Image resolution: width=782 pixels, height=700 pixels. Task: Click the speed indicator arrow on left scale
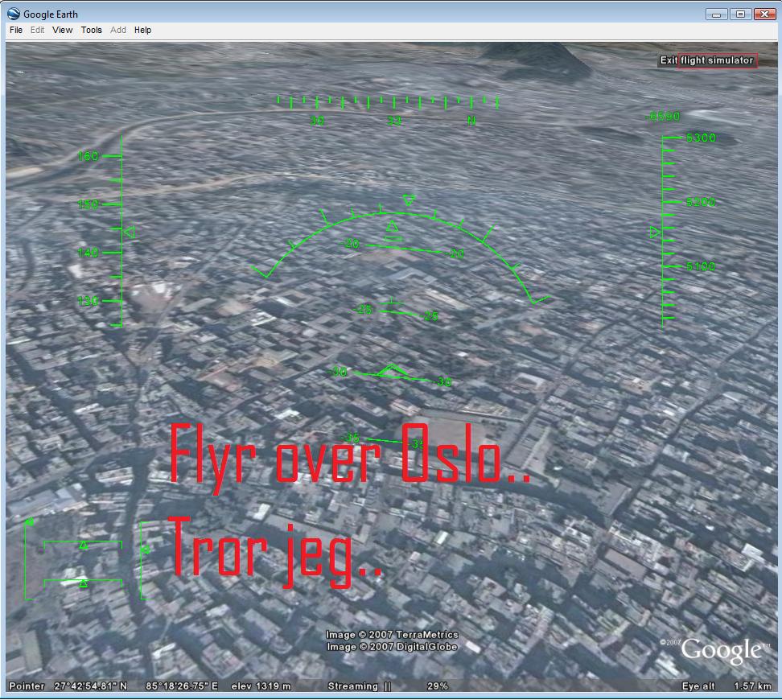click(130, 233)
